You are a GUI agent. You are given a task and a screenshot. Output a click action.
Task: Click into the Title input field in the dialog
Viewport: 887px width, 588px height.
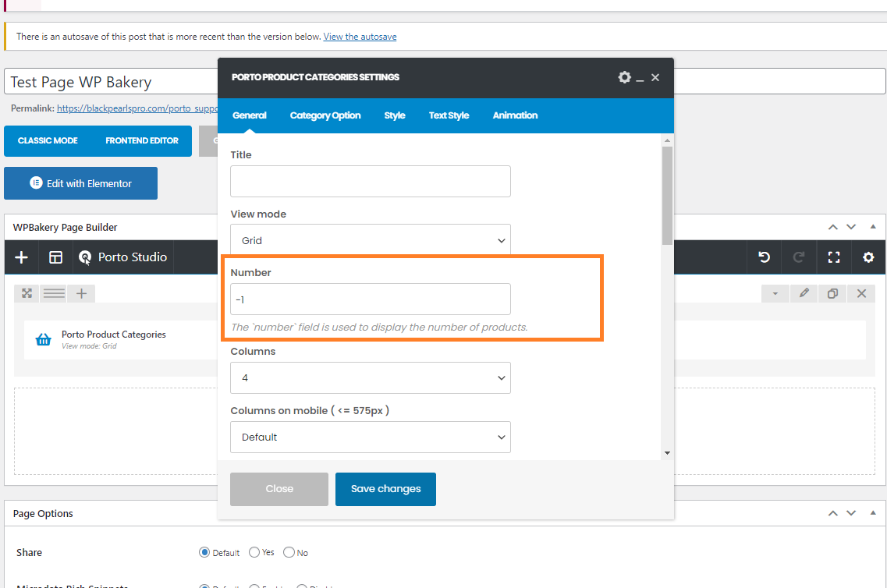click(371, 182)
